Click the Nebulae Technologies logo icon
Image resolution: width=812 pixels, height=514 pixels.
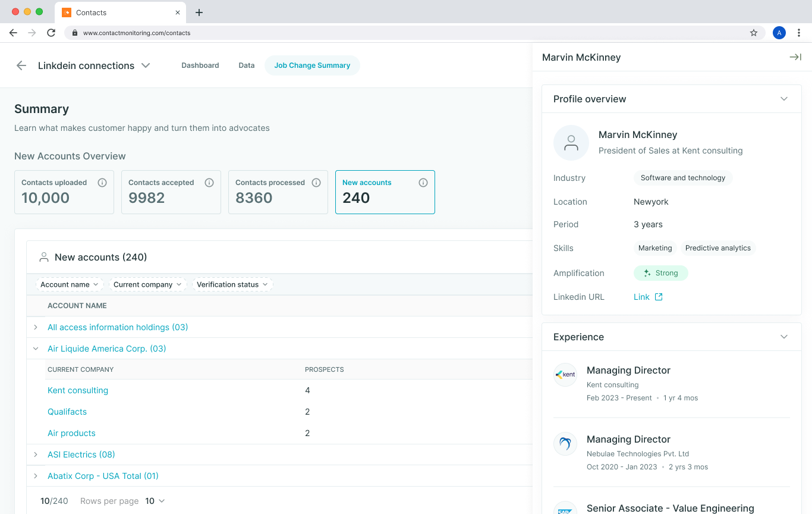click(x=565, y=444)
